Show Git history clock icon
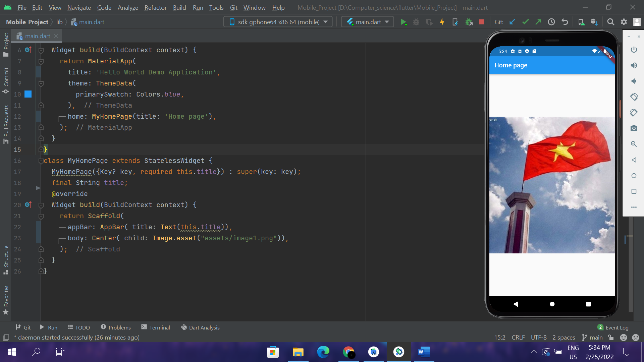 click(x=551, y=22)
